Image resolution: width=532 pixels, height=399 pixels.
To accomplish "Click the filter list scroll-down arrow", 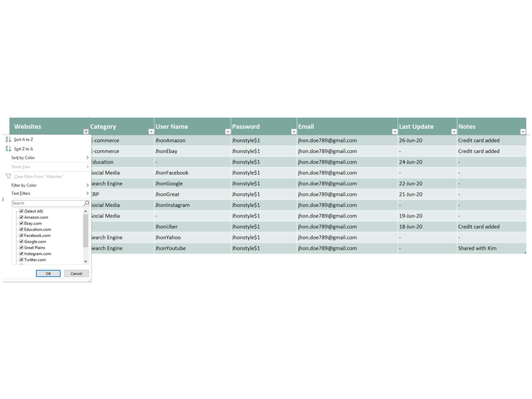I will [86, 261].
